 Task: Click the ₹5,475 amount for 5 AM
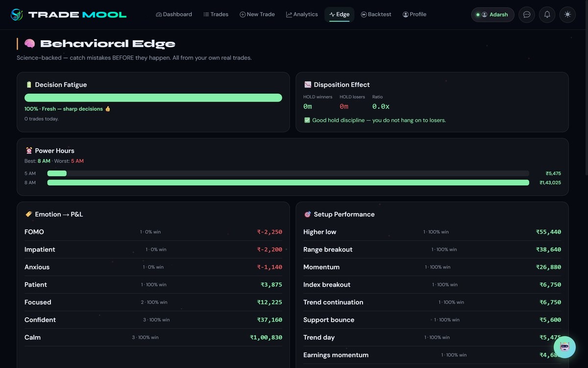pos(553,174)
